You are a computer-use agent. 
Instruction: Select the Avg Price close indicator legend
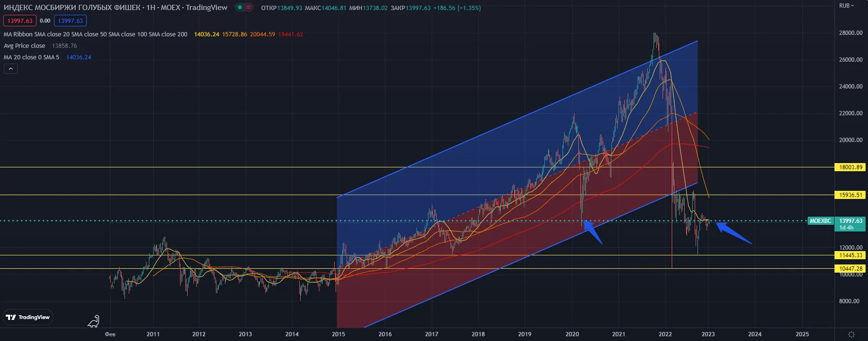(x=24, y=46)
